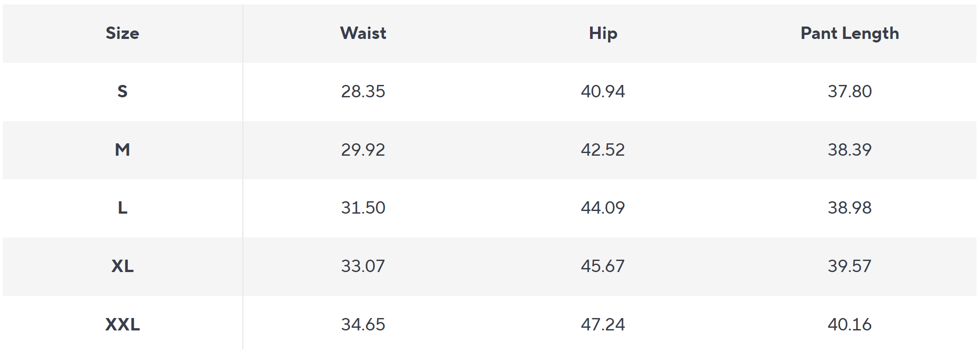
Task: Click the Pant Length column header
Action: 850,33
